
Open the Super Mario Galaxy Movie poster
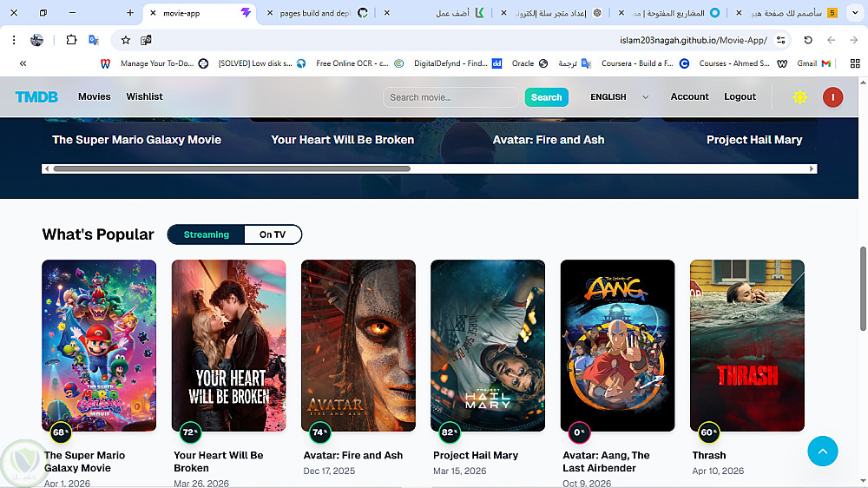point(99,346)
